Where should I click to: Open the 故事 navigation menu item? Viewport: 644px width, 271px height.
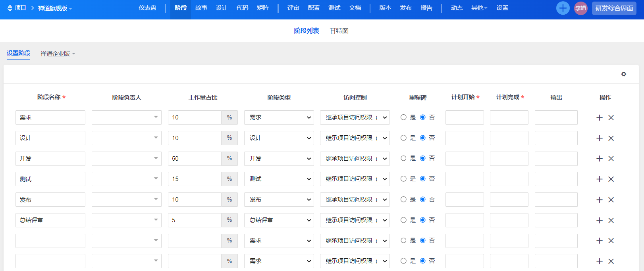click(201, 8)
